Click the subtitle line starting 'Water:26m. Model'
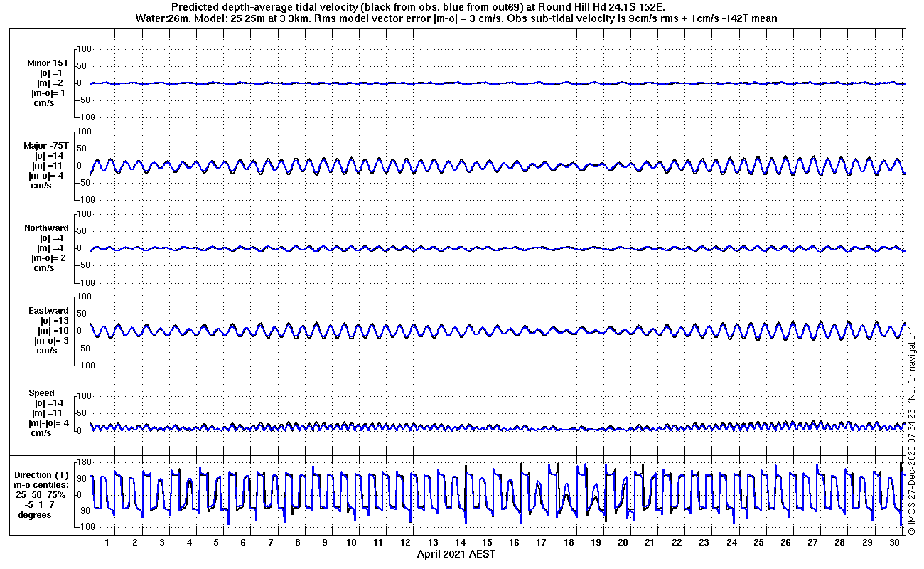The image size is (924, 569). click(455, 18)
